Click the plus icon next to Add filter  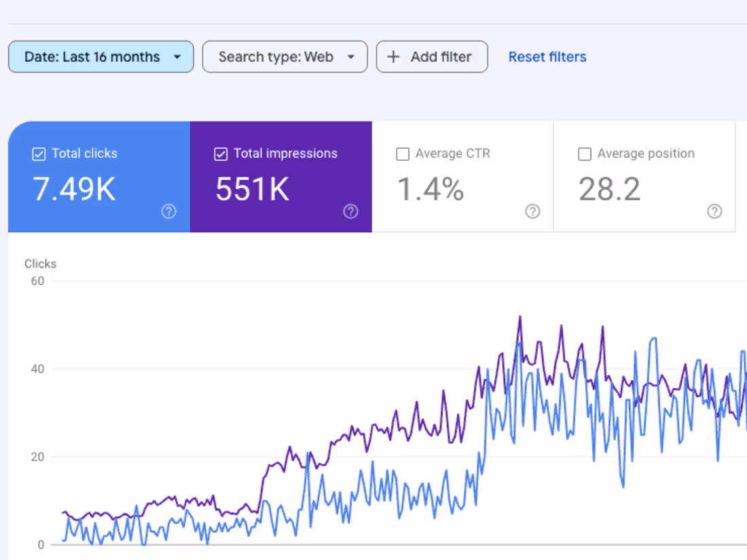393,57
